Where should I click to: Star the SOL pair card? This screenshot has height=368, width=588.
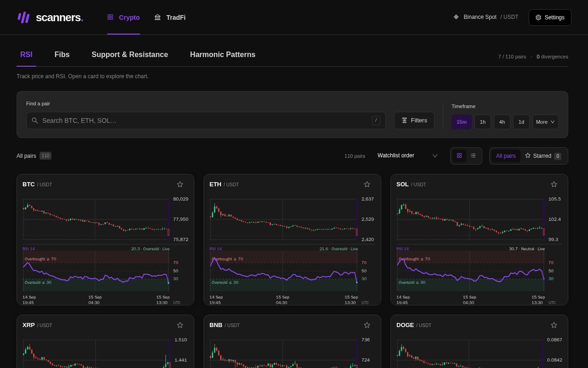[x=554, y=184]
